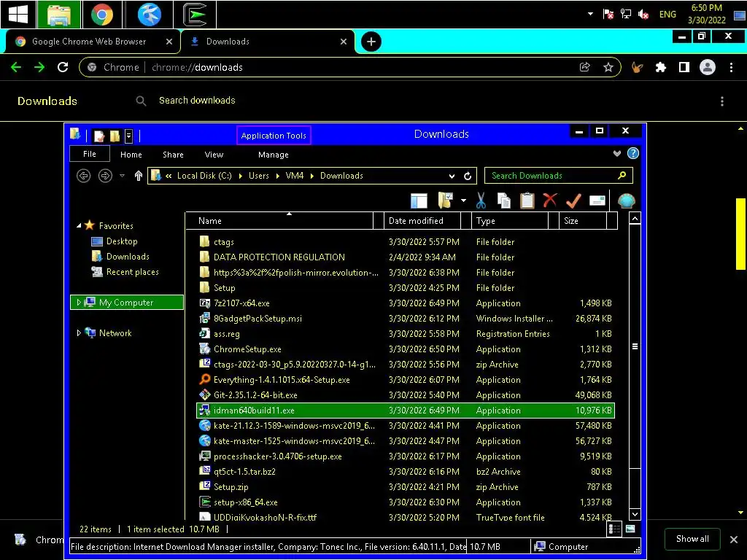Open Chrome extensions puzzle icon
The image size is (747, 560).
[x=660, y=67]
